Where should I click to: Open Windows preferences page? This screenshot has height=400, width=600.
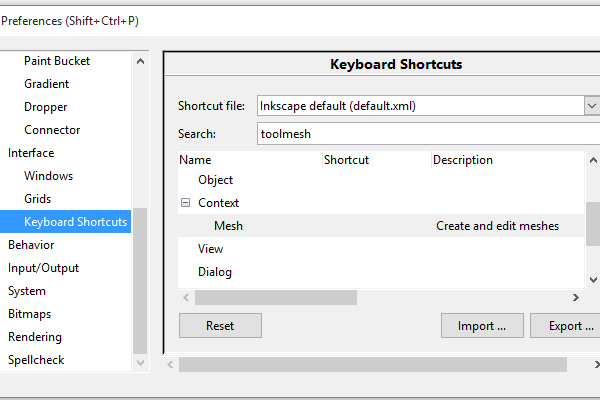[x=48, y=176]
